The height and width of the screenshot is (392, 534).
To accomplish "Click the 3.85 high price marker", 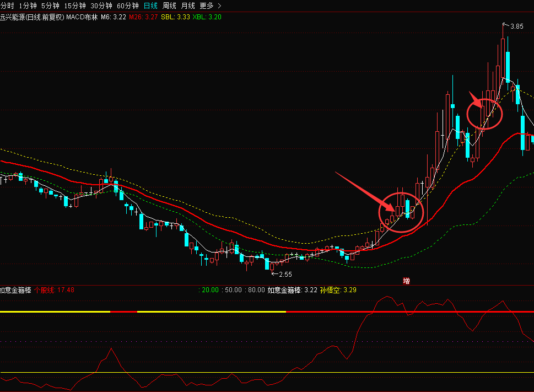I will [x=516, y=26].
